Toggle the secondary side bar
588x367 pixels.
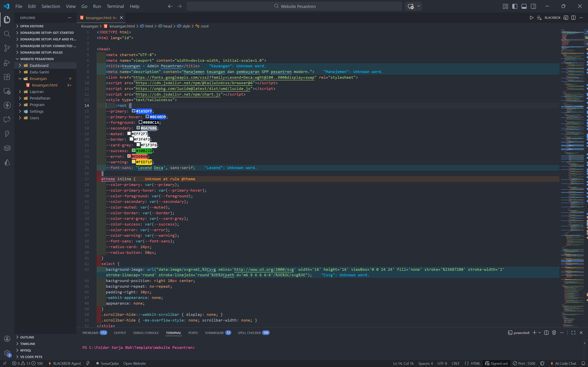(x=533, y=6)
